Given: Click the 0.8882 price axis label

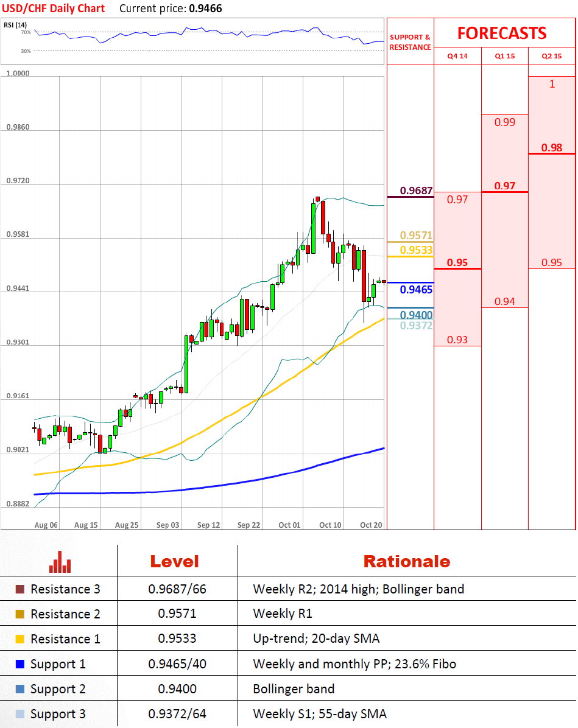Looking at the screenshot, I should tap(18, 504).
